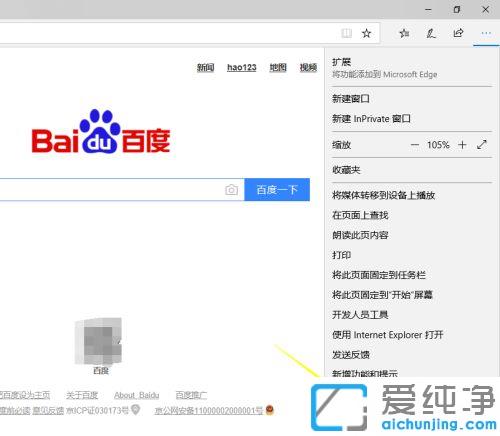This screenshot has height=436, width=500.
Task: Open the hao123 link
Action: point(242,67)
